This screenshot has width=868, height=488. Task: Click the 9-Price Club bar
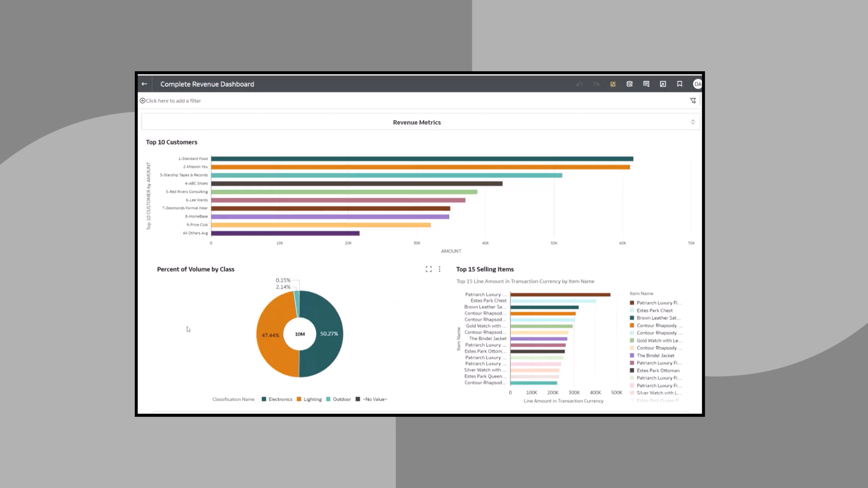321,225
